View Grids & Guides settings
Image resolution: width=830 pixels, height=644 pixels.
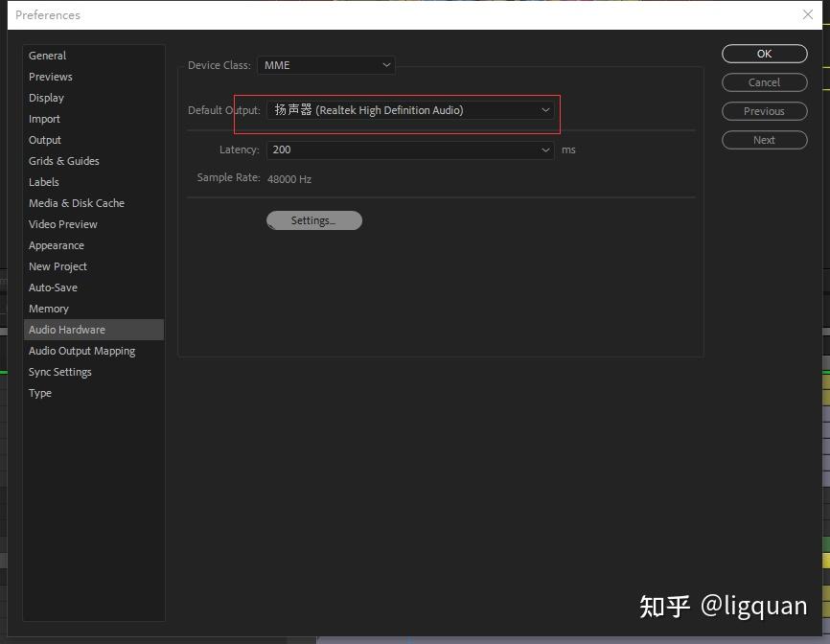pos(63,161)
